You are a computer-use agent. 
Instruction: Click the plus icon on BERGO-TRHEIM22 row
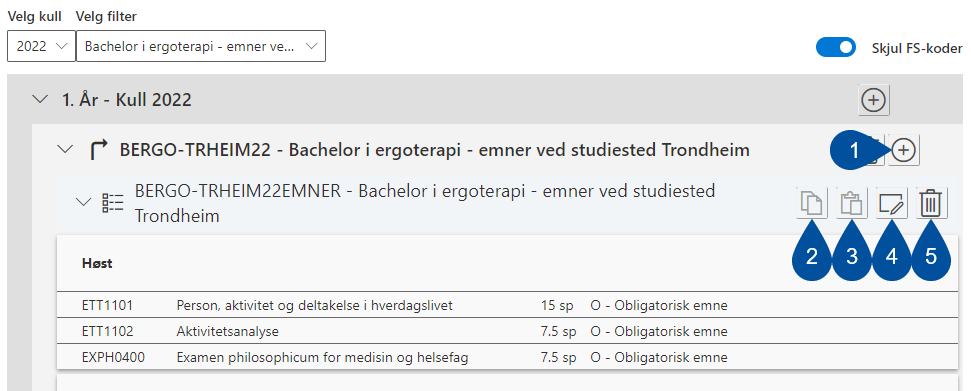[x=904, y=150]
